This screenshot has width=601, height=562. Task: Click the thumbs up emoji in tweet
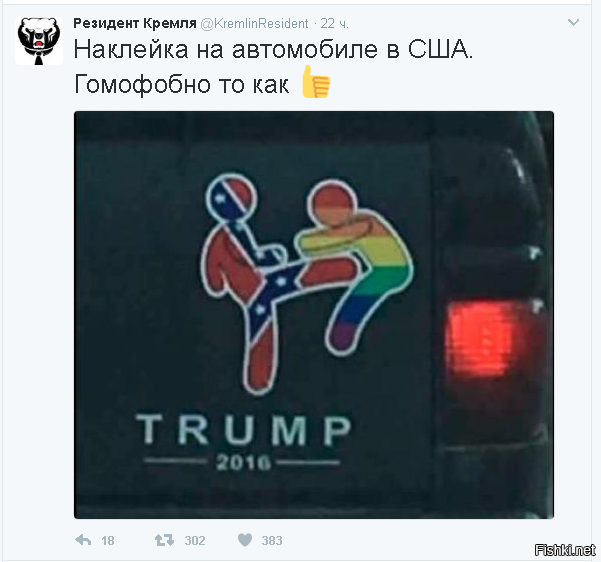pyautogui.click(x=315, y=82)
